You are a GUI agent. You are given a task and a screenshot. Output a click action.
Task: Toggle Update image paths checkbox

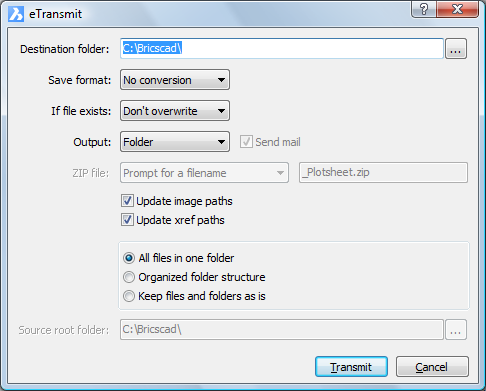(127, 201)
